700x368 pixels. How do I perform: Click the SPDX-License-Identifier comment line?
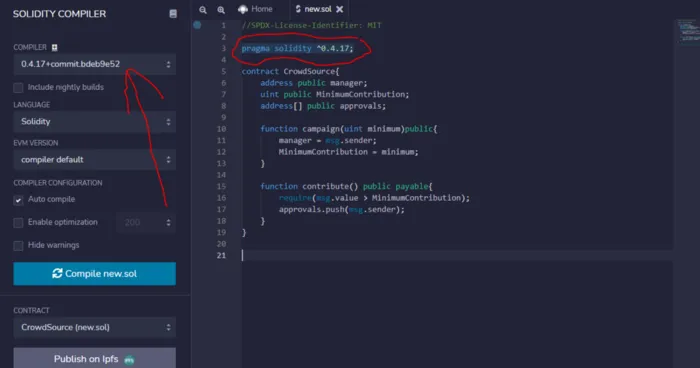coord(312,25)
